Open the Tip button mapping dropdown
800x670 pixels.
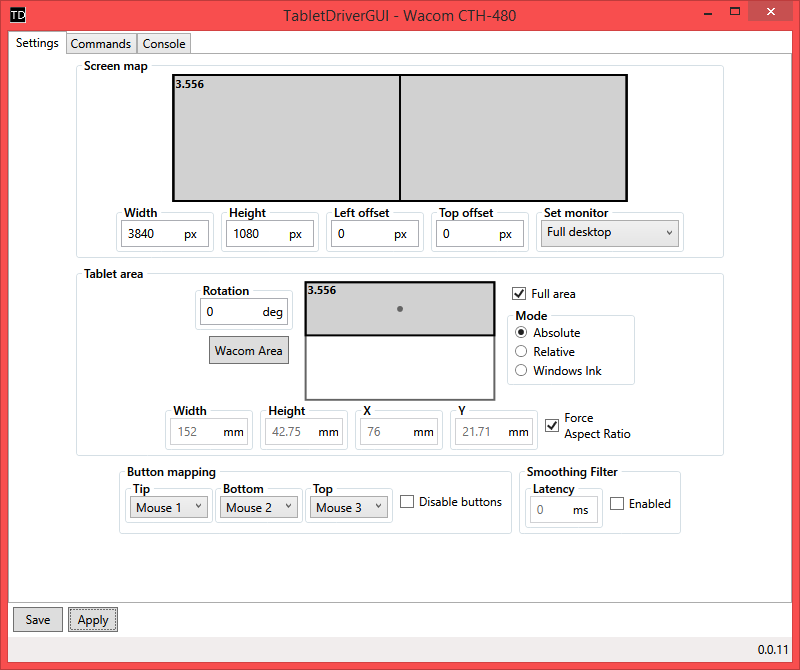(169, 508)
